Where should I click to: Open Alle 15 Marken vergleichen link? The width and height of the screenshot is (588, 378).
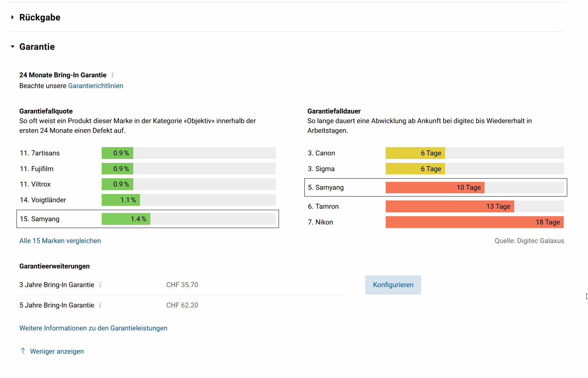60,241
